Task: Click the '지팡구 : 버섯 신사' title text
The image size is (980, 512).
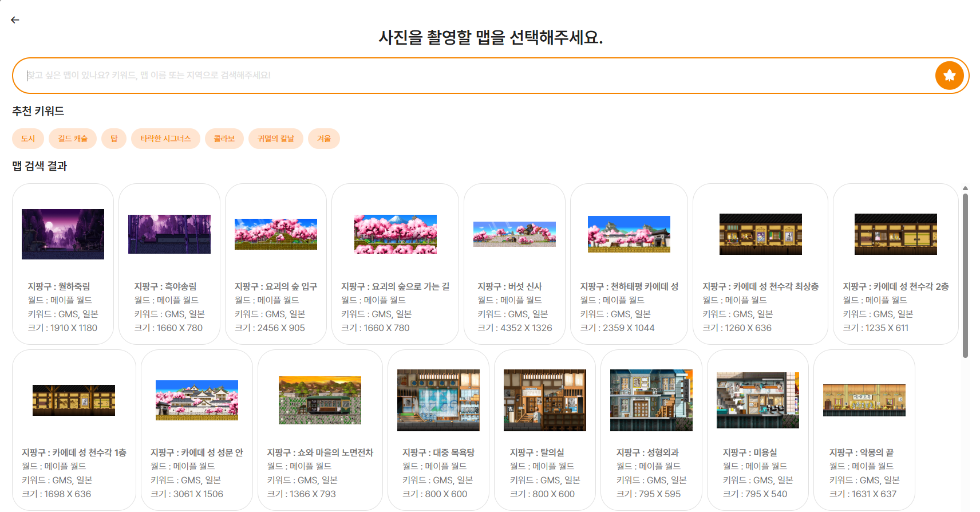Action: [510, 286]
